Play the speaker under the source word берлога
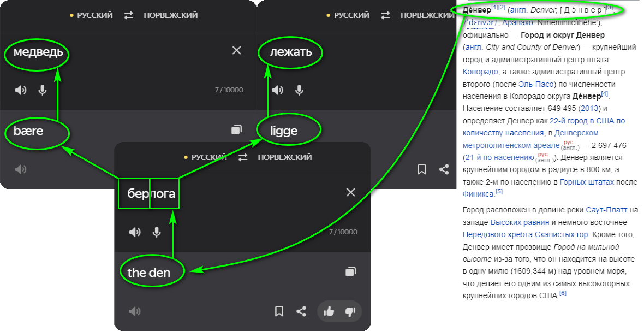Image resolution: width=644 pixels, height=331 pixels. pos(135,232)
